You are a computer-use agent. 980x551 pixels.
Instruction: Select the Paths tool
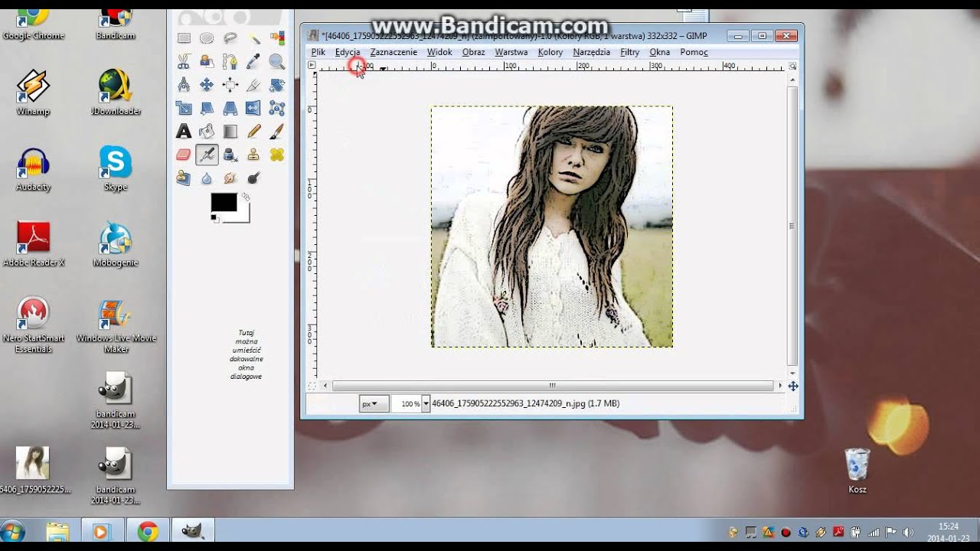point(230,62)
